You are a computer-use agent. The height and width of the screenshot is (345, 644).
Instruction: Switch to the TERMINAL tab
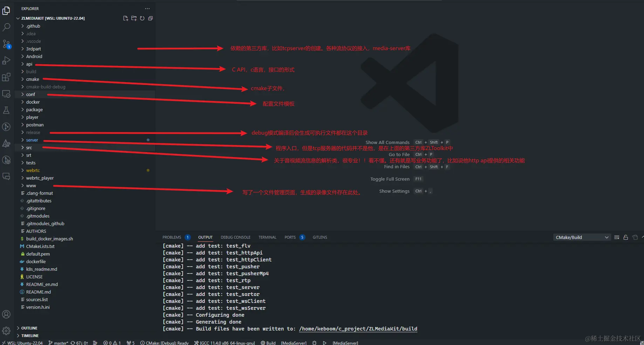[x=267, y=237]
